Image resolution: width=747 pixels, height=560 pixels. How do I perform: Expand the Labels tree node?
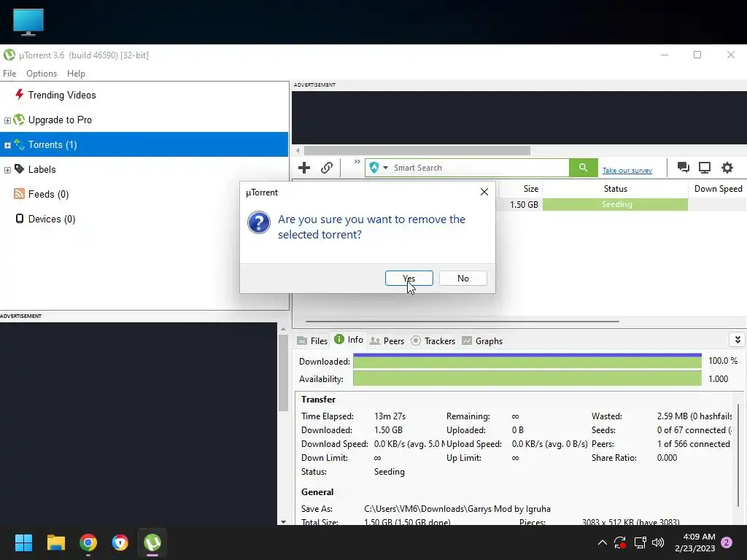pyautogui.click(x=7, y=170)
